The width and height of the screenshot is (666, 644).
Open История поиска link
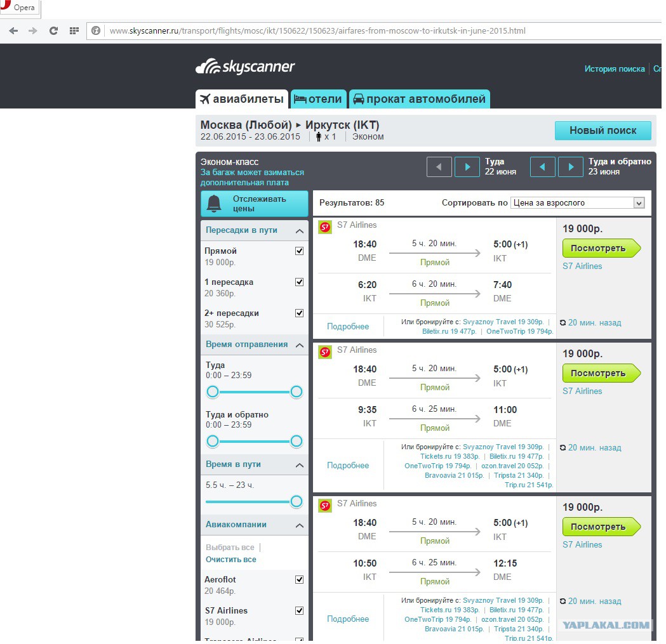point(614,69)
